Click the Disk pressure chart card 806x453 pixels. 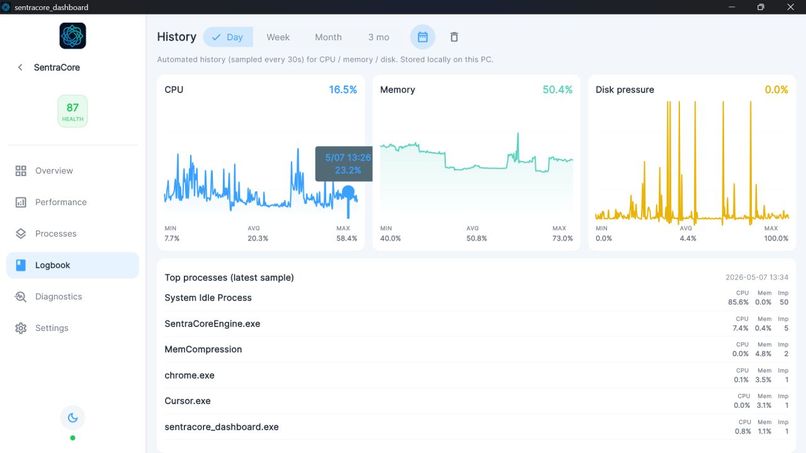pyautogui.click(x=692, y=162)
